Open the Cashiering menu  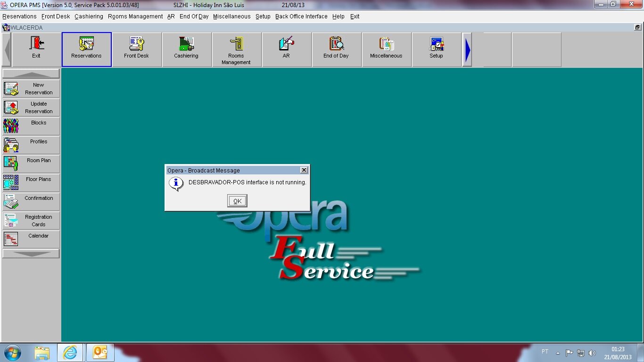pos(89,16)
